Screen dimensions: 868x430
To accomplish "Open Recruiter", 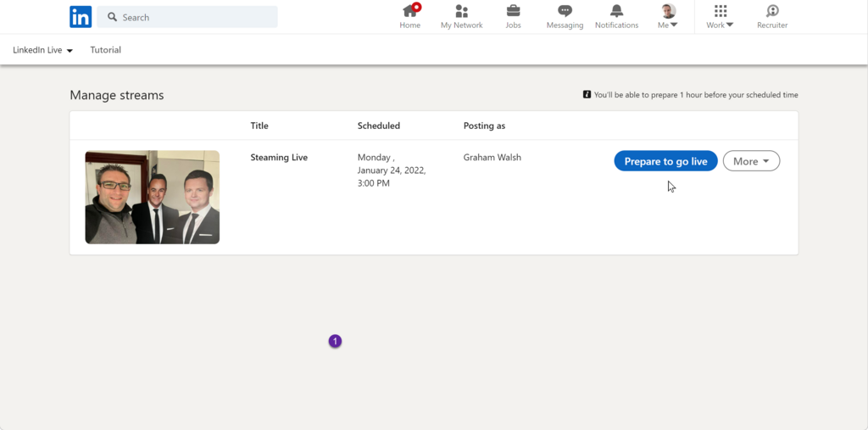I will point(772,17).
